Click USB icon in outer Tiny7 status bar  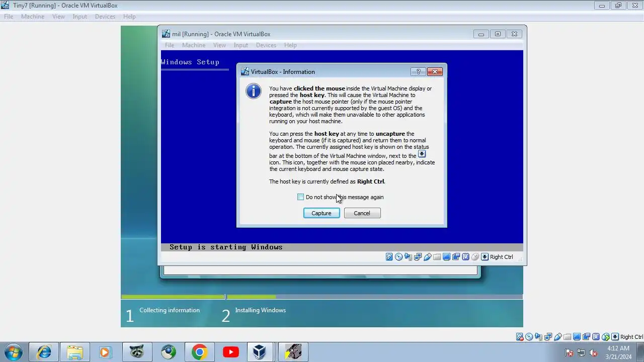coord(557,337)
